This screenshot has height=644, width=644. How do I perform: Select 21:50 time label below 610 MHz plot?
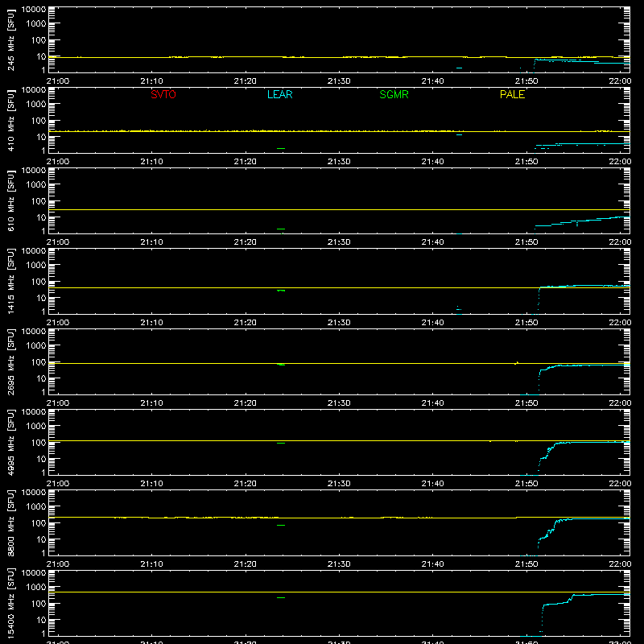point(526,242)
